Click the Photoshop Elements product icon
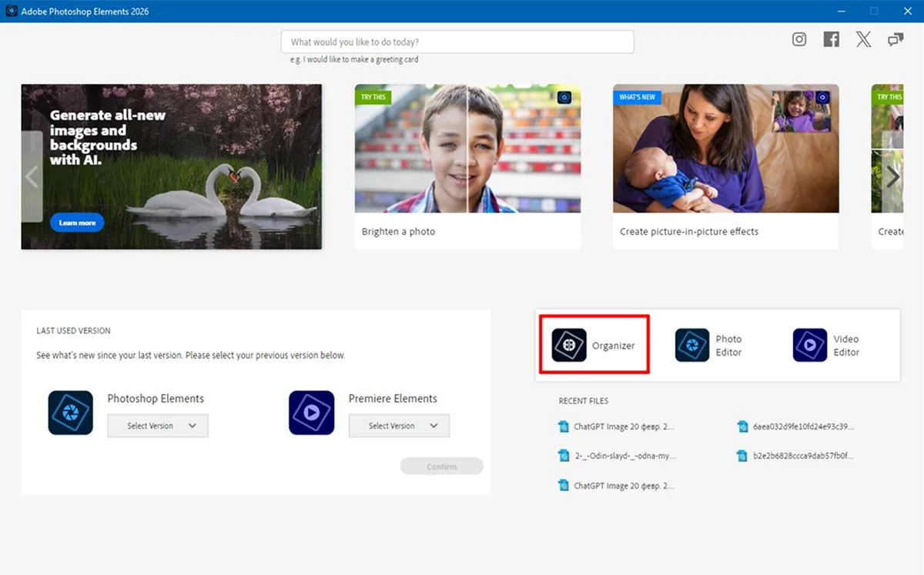The height and width of the screenshot is (575, 924). pos(71,413)
